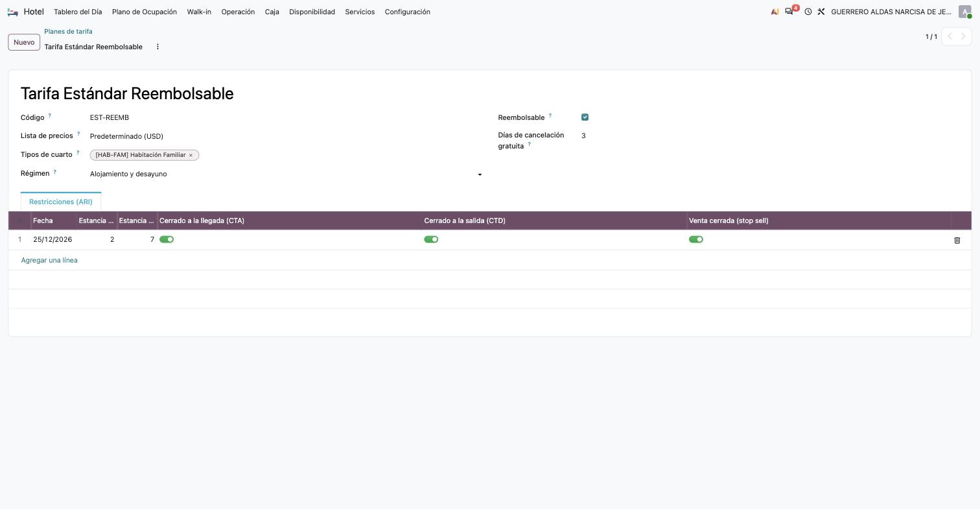Click the user avatar icon
Image resolution: width=980 pixels, height=509 pixels.
click(965, 12)
